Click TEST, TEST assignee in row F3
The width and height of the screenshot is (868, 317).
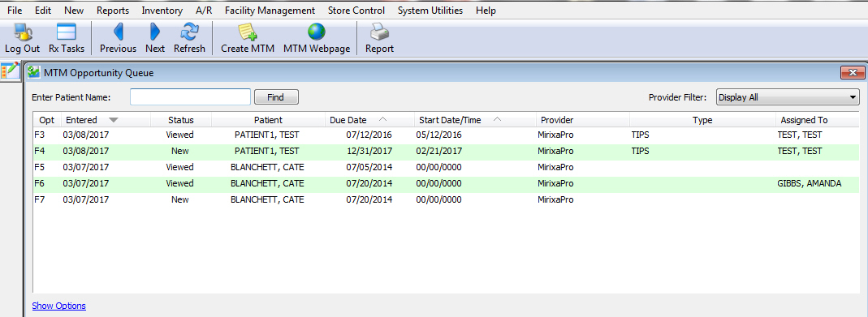pos(799,135)
